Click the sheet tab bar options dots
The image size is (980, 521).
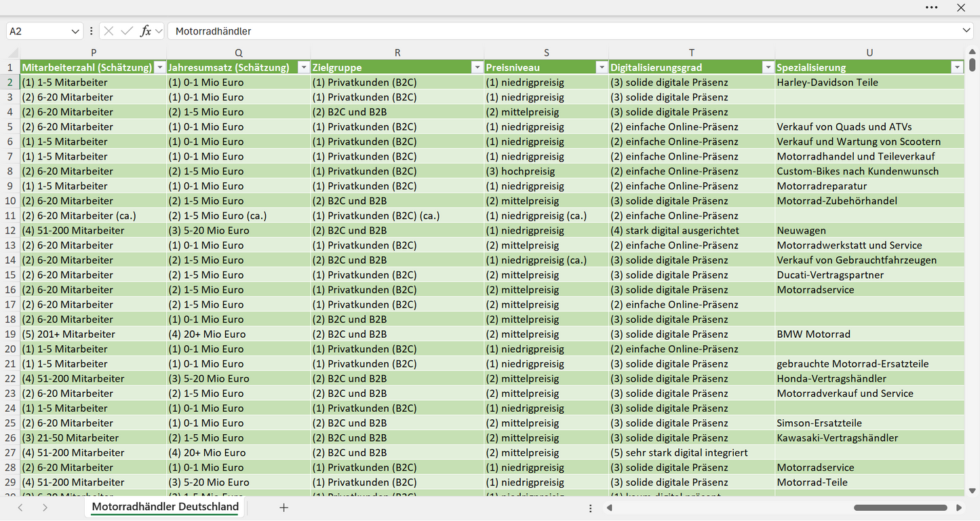coord(591,507)
